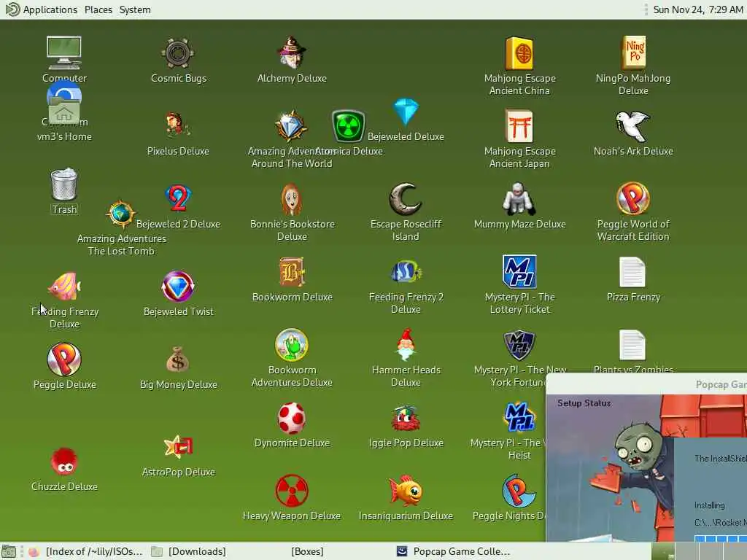The width and height of the screenshot is (747, 560).
Task: Switch to Popcap Game Collection taskbar window
Action: pyautogui.click(x=454, y=551)
